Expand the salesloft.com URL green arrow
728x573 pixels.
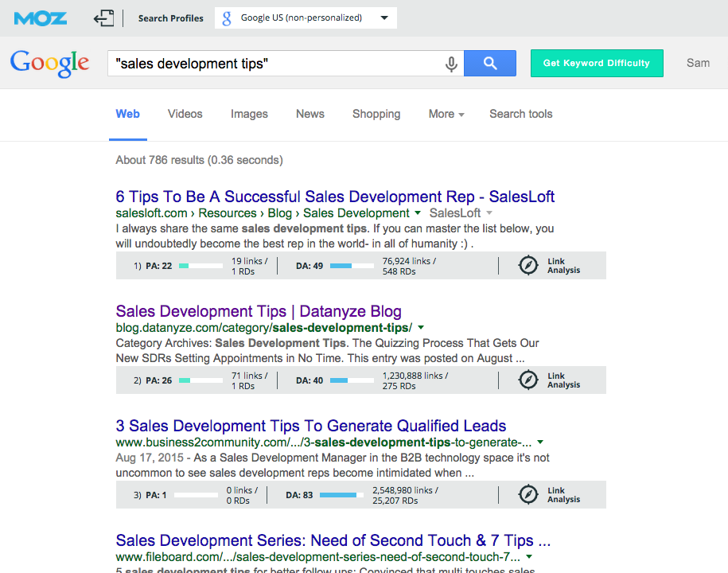point(418,212)
